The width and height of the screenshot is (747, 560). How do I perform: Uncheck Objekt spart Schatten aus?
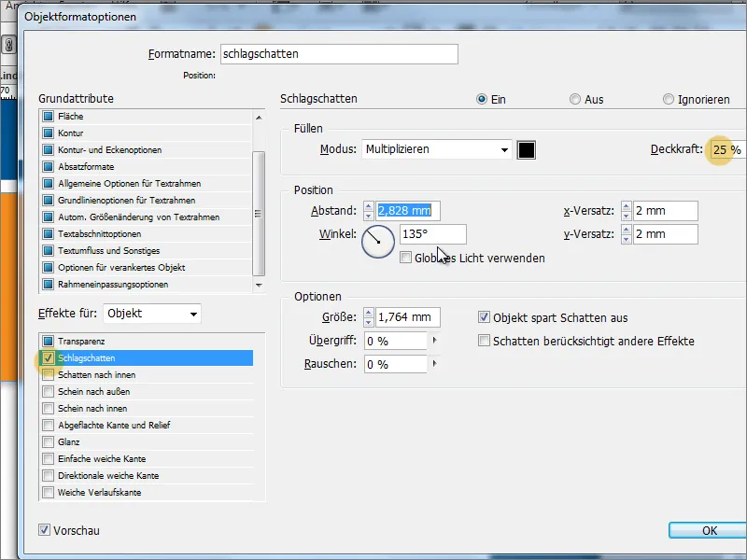pos(484,317)
